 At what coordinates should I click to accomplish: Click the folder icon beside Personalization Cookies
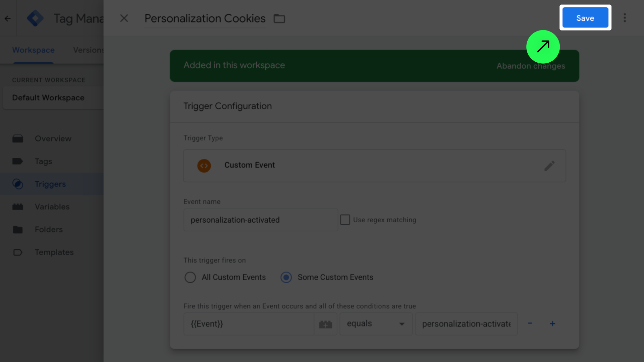[x=279, y=18]
